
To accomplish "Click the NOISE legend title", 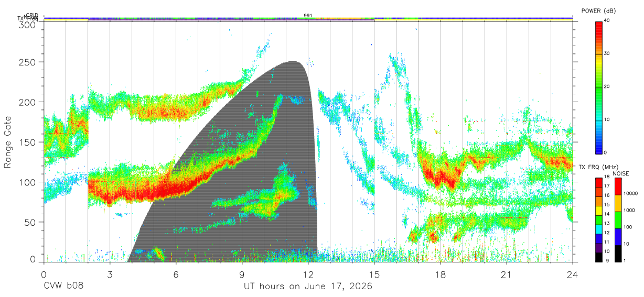I will 621,173.
